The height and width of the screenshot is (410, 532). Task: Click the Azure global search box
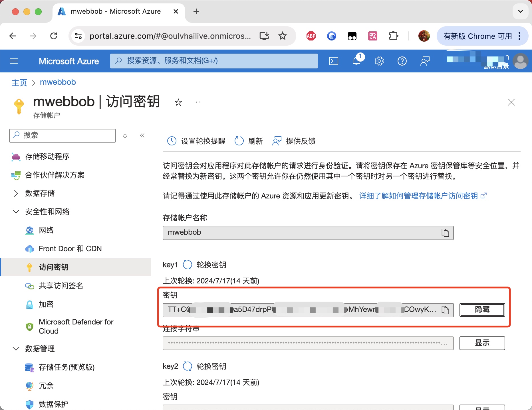(x=214, y=61)
